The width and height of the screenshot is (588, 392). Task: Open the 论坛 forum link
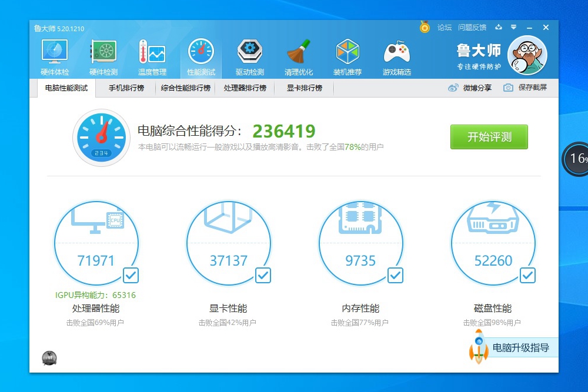445,28
